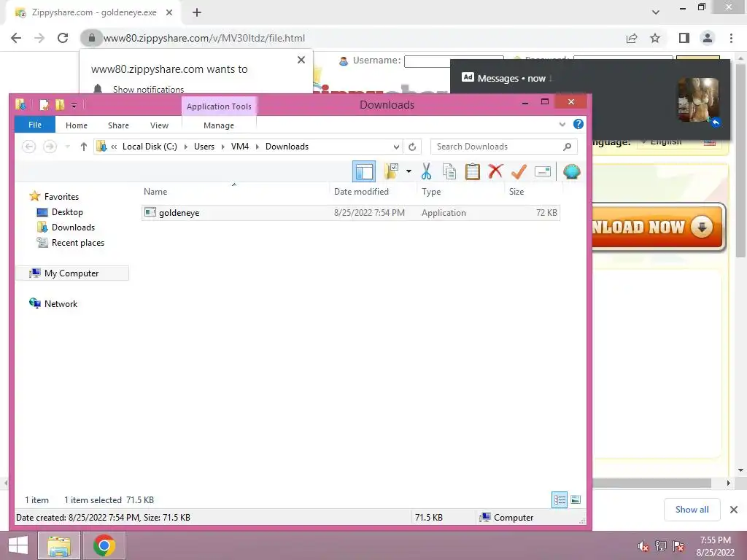Image resolution: width=747 pixels, height=560 pixels.
Task: Open recent locations dropdown beside Forward arrow
Action: point(68,147)
